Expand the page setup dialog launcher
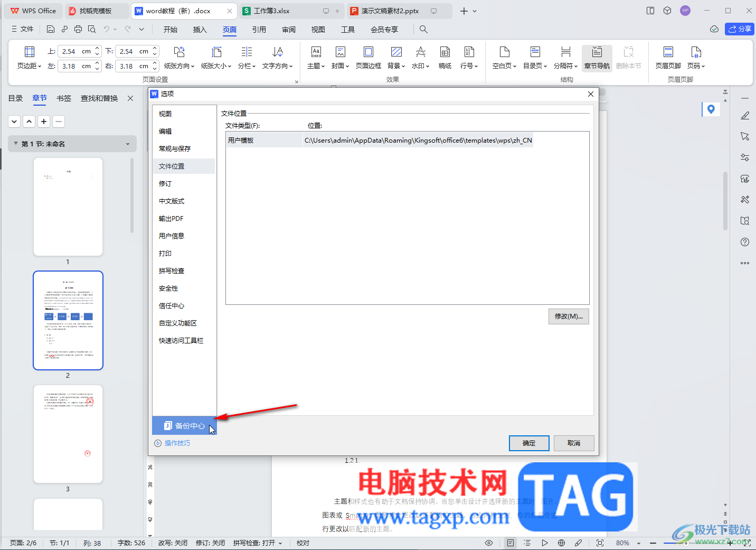 click(x=296, y=81)
